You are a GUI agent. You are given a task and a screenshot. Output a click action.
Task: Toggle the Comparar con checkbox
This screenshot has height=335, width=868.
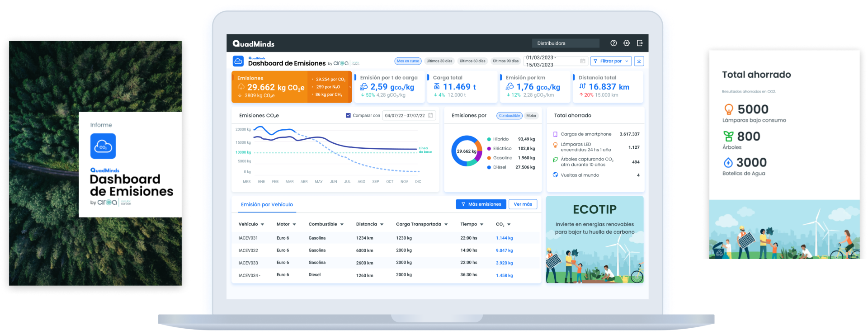[348, 116]
